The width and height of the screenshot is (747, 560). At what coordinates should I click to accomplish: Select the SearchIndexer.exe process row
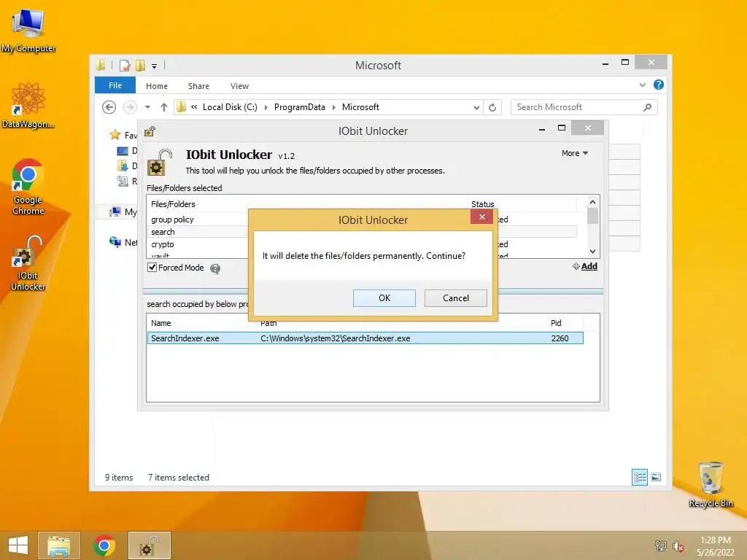365,338
